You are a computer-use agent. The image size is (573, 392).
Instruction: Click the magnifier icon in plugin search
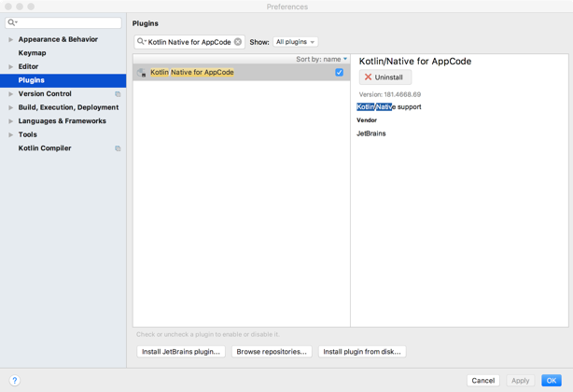pyautogui.click(x=141, y=42)
